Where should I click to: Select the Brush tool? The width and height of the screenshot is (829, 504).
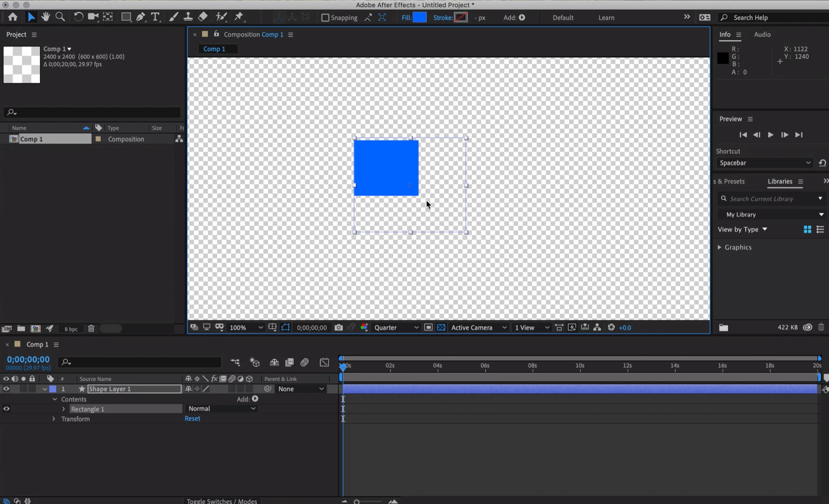click(x=173, y=17)
